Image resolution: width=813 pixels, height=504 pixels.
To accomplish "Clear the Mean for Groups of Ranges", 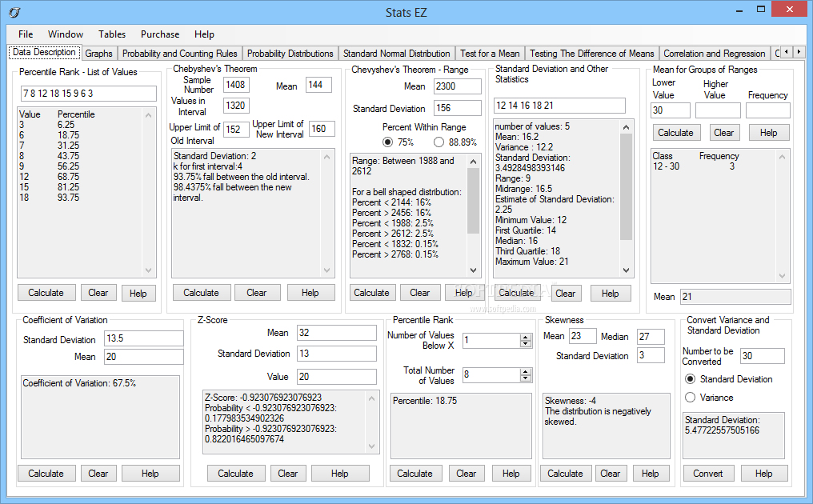I will [724, 133].
